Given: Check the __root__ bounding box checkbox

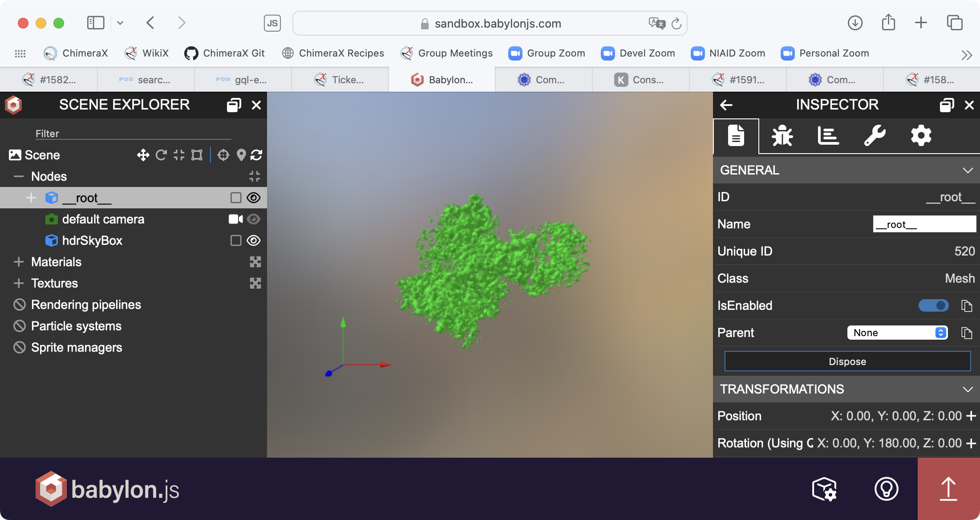Looking at the screenshot, I should (236, 198).
